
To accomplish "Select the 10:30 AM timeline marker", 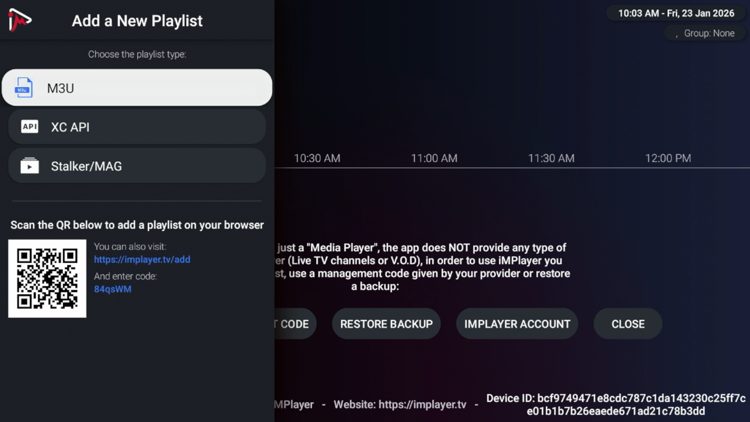I will pos(317,158).
